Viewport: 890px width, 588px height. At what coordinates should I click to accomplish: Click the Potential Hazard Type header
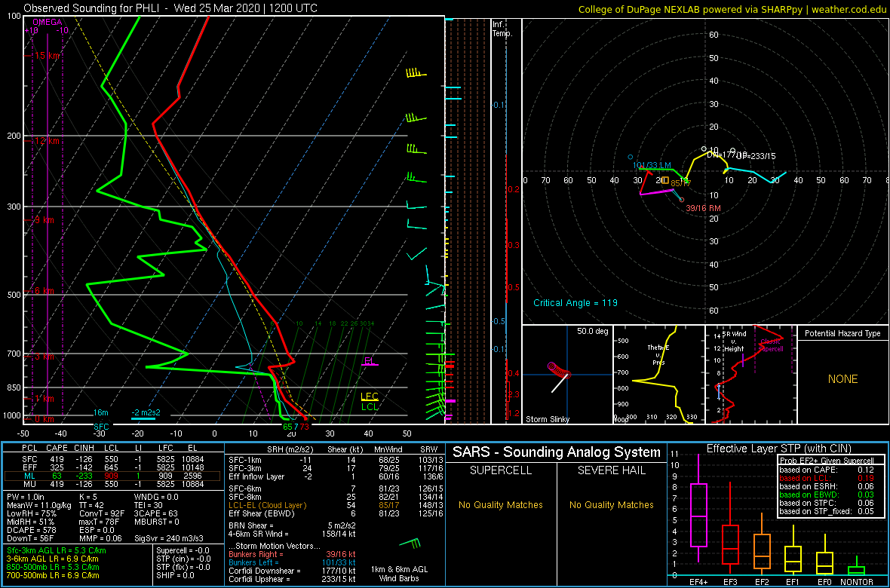(x=842, y=334)
